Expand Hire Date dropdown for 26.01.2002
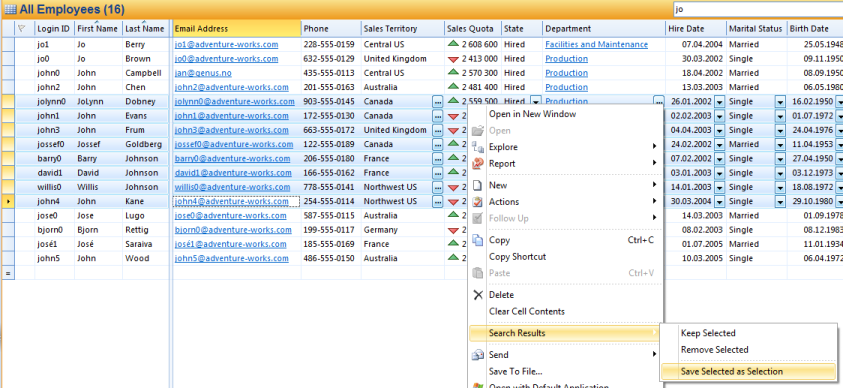 pos(719,102)
